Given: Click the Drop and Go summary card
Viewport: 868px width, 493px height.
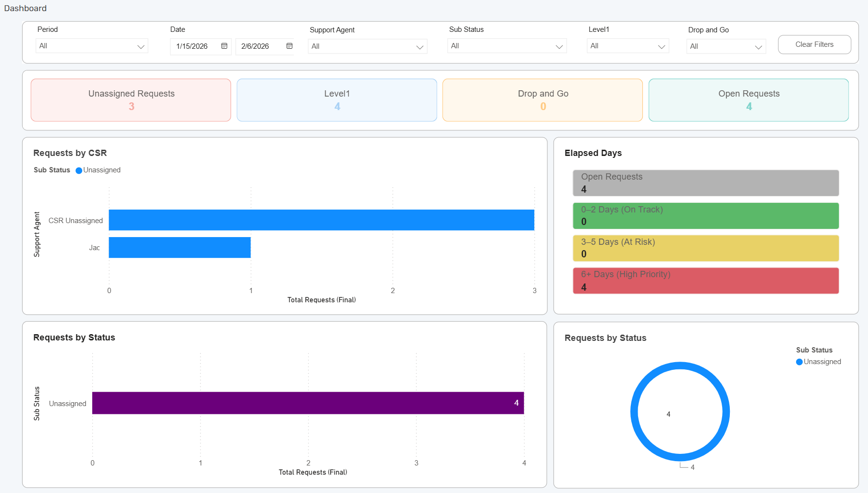Looking at the screenshot, I should click(542, 100).
